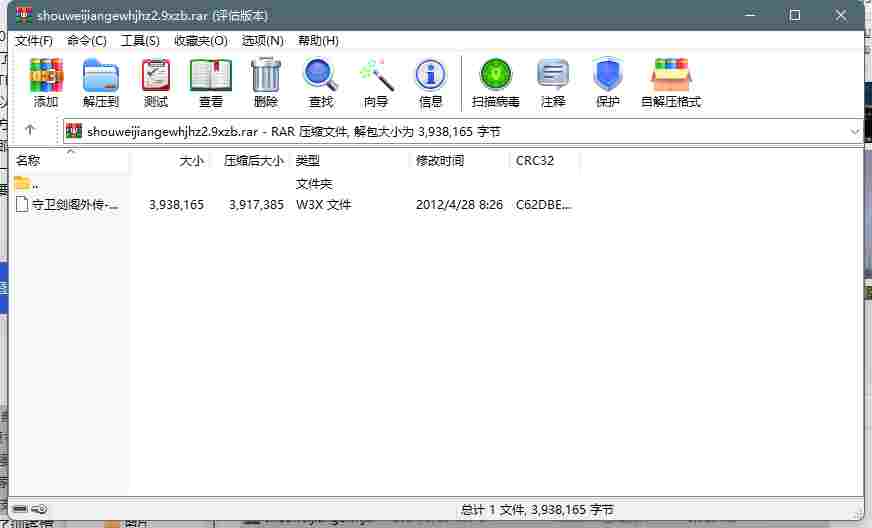
Task: Expand the address bar path dropdown
Action: 854,132
